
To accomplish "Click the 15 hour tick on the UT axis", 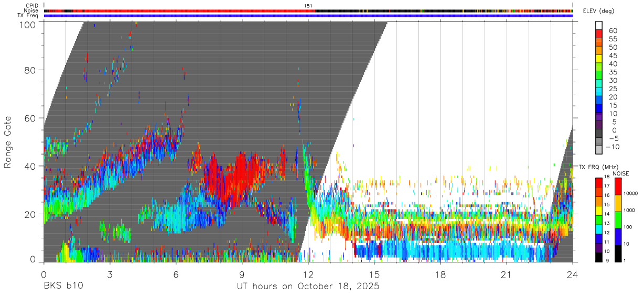I will click(374, 274).
